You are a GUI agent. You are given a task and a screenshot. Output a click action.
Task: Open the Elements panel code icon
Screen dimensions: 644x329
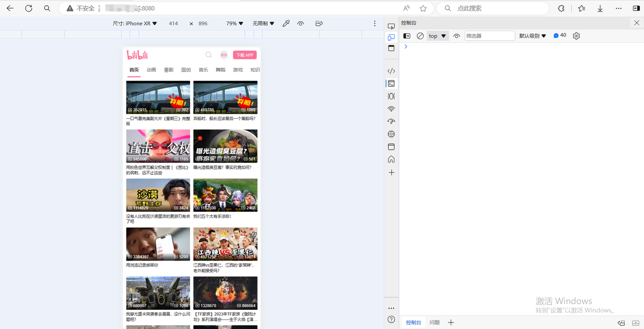coord(391,71)
